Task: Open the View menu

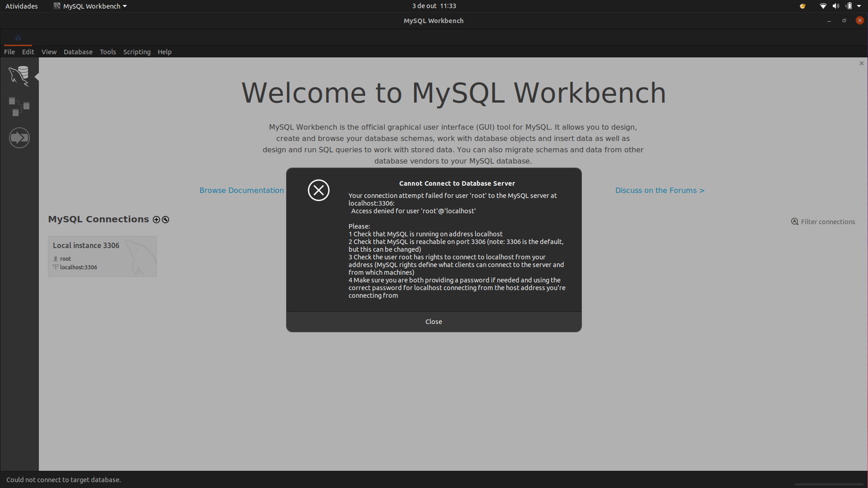Action: tap(49, 52)
